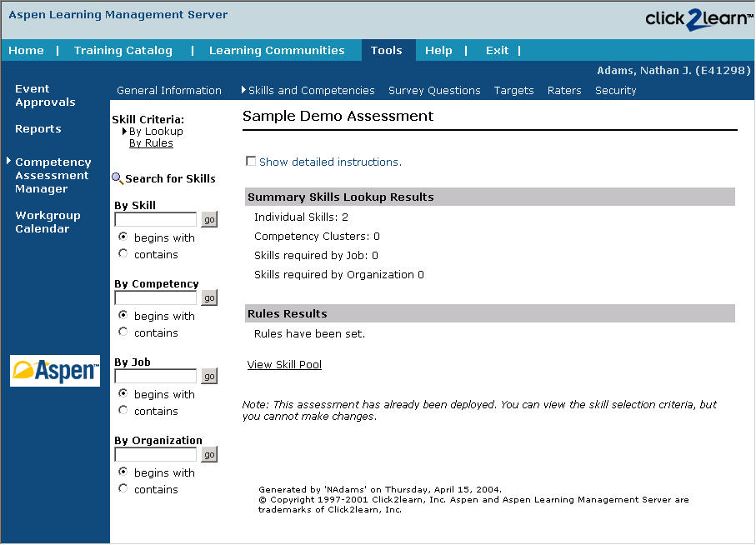Image resolution: width=756 pixels, height=545 pixels.
Task: Click the By Lookup arrow item
Action: 155,131
